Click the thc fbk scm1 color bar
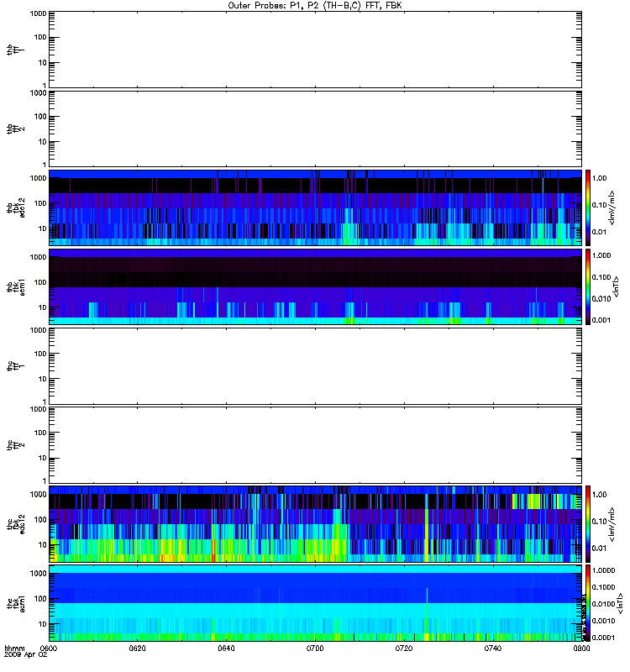Image resolution: width=630 pixels, height=672 pixels. 588,603
